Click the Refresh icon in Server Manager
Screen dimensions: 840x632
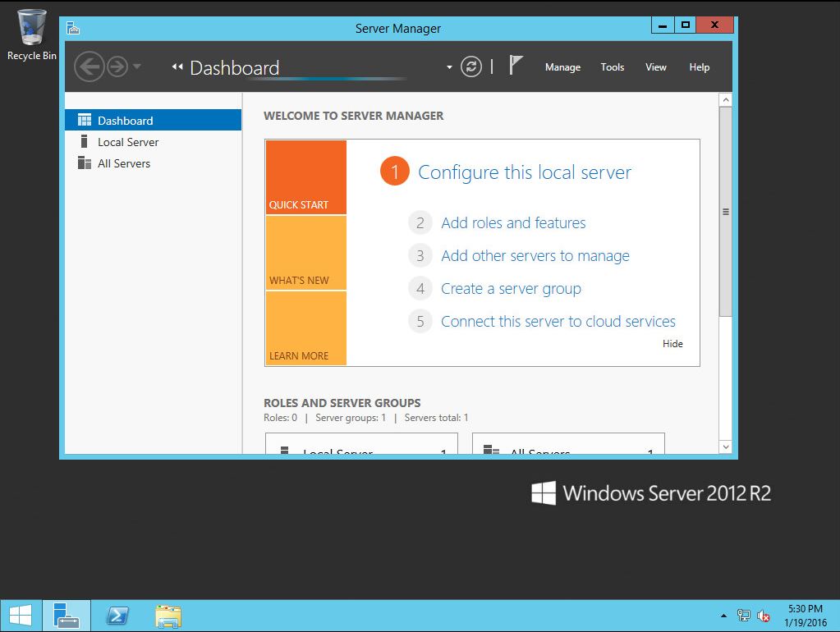tap(470, 66)
